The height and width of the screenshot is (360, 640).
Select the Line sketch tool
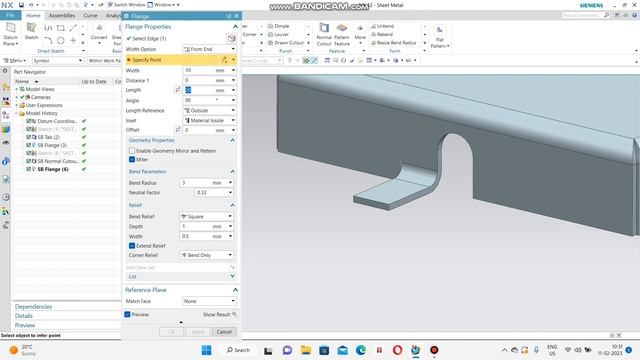point(73,28)
